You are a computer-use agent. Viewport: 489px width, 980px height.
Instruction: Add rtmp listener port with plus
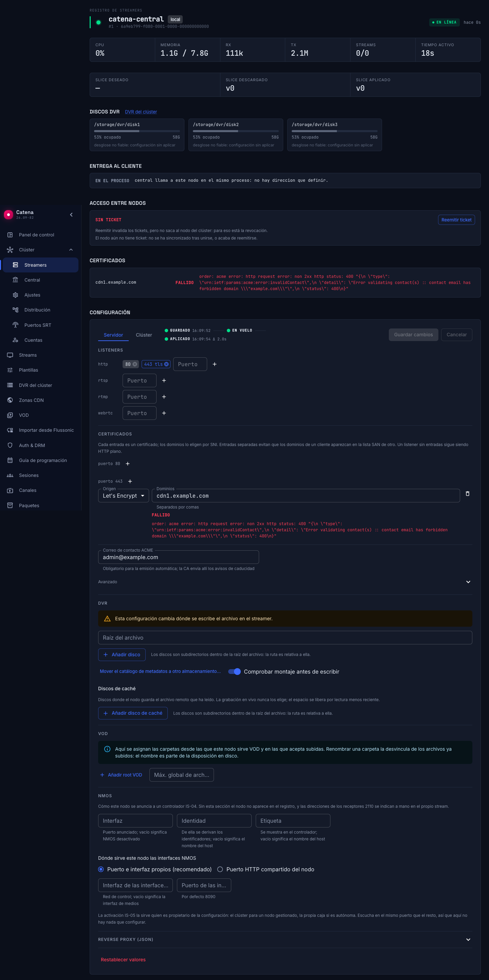coord(164,397)
